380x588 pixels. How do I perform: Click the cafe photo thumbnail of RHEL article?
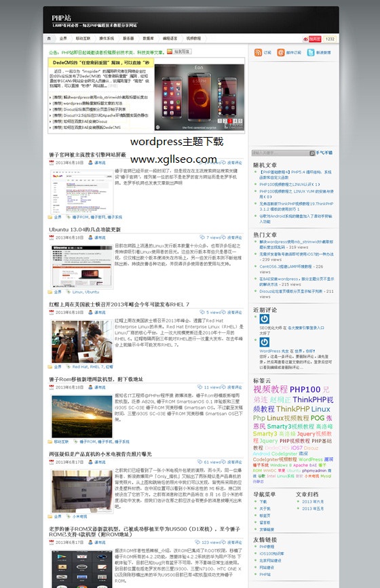pos(82,341)
